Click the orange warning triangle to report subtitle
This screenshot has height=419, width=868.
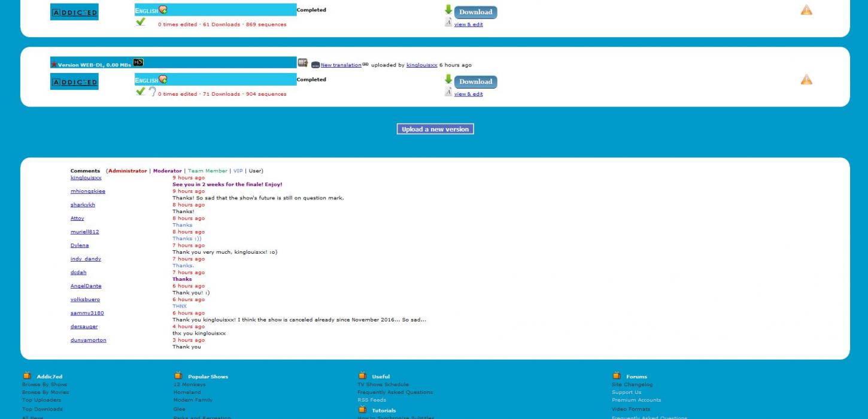806,78
